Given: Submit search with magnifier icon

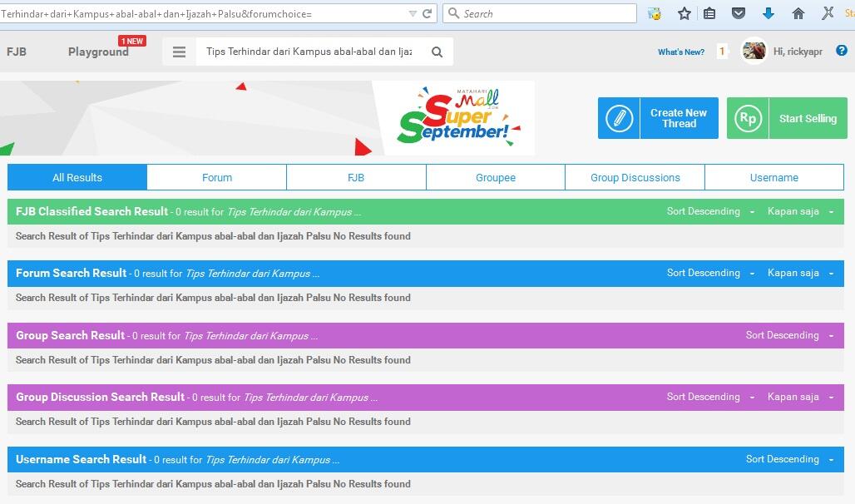Looking at the screenshot, I should click(437, 52).
